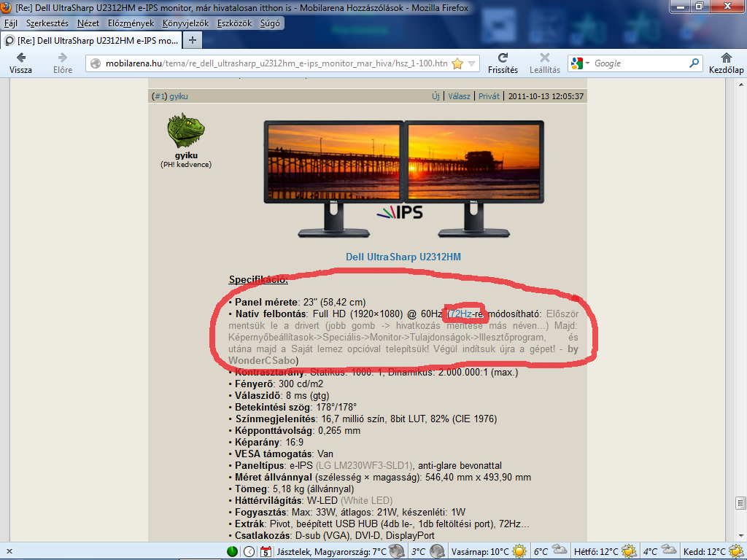Open gyiku profile link in post header
This screenshot has width=747, height=560.
(x=179, y=96)
